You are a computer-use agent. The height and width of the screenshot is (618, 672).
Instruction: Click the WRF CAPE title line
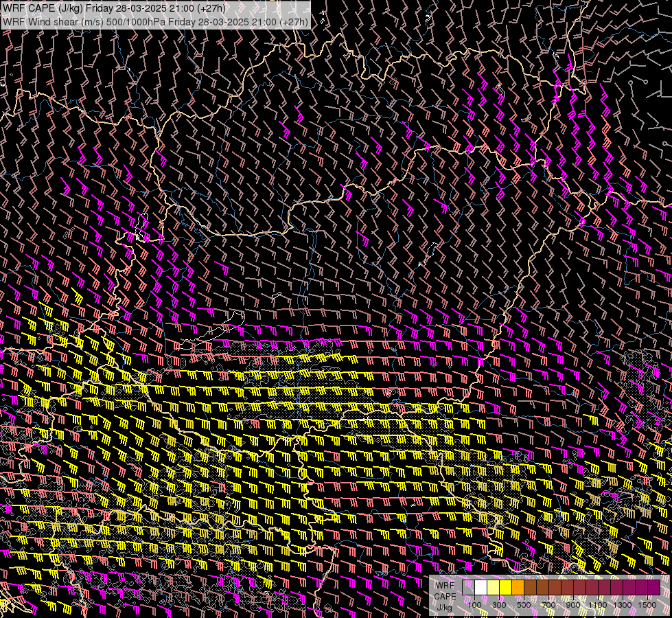pos(114,8)
